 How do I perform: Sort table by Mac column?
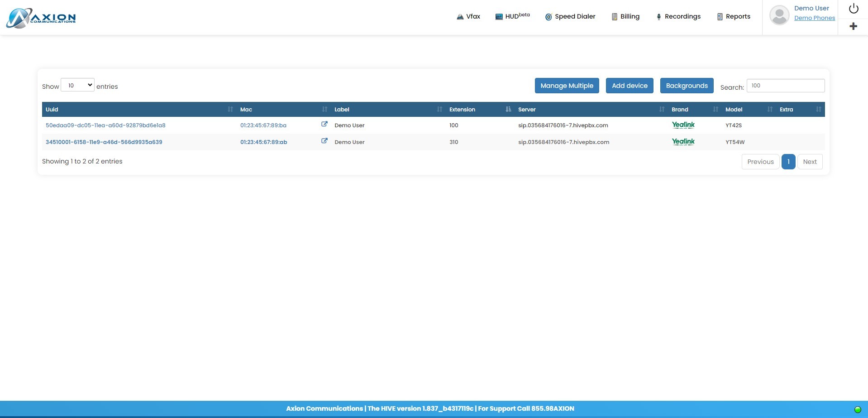284,109
